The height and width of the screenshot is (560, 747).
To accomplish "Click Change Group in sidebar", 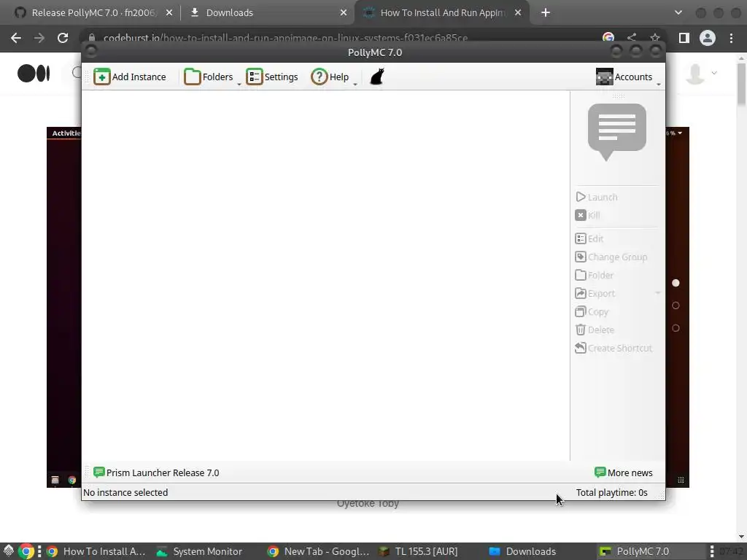I will 611,257.
